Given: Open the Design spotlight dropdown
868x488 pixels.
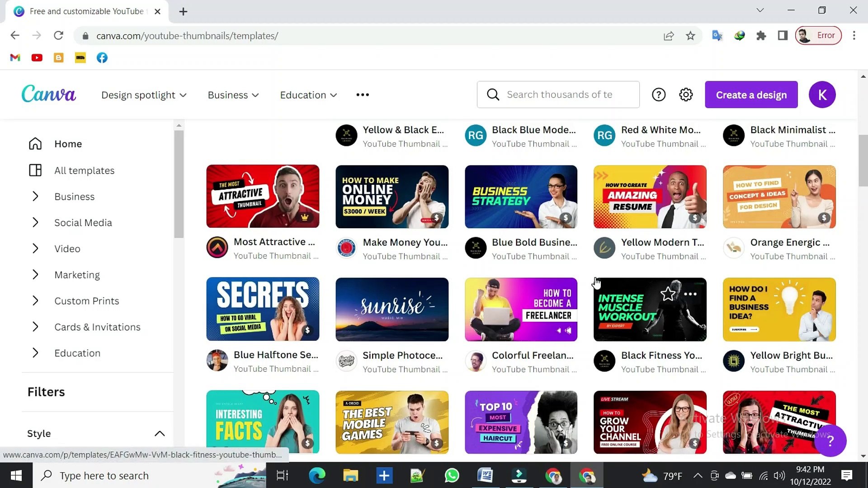Looking at the screenshot, I should 144,95.
